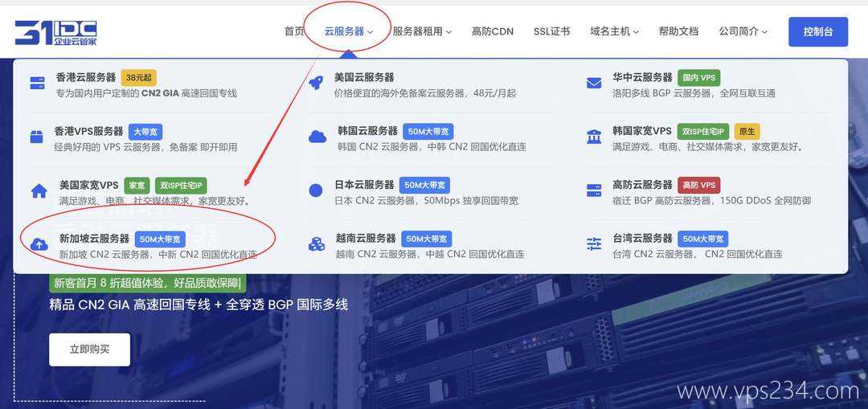Click the 家宽 badge on US VPS

click(x=137, y=186)
